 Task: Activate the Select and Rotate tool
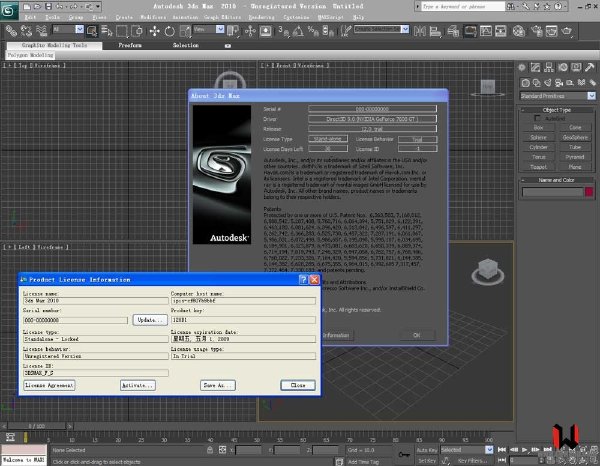pyautogui.click(x=170, y=31)
